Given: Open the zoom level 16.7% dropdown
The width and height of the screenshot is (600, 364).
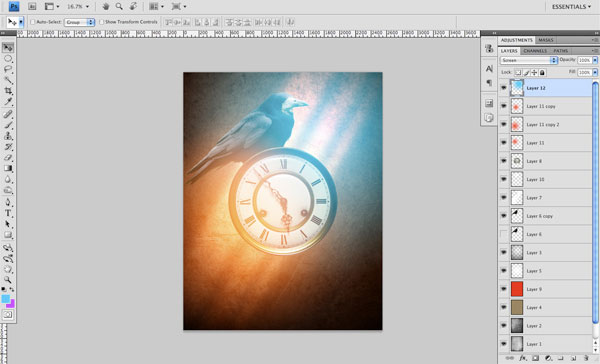Looking at the screenshot, I should [78, 7].
